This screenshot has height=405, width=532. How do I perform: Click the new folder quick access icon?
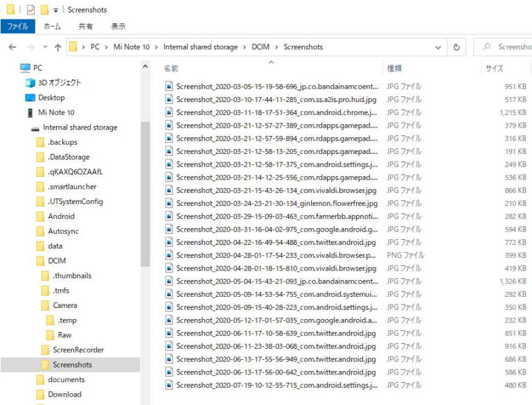tap(44, 10)
